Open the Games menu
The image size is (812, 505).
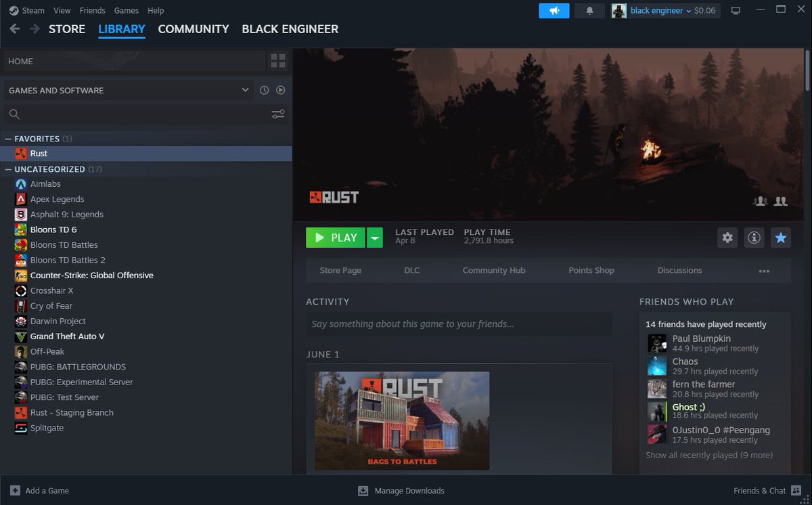tap(127, 10)
